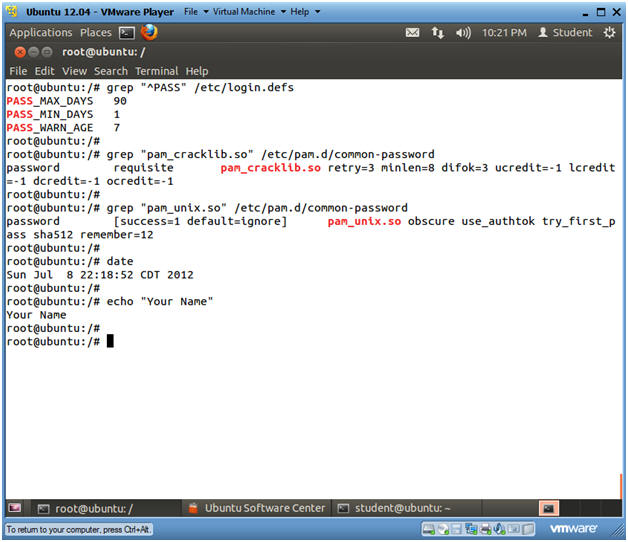This screenshot has width=628, height=542.
Task: Click the terminal window's gray maximize button
Action: pos(47,52)
